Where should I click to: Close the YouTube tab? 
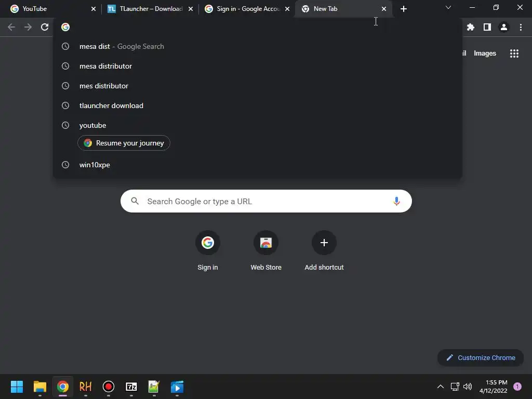point(94,9)
